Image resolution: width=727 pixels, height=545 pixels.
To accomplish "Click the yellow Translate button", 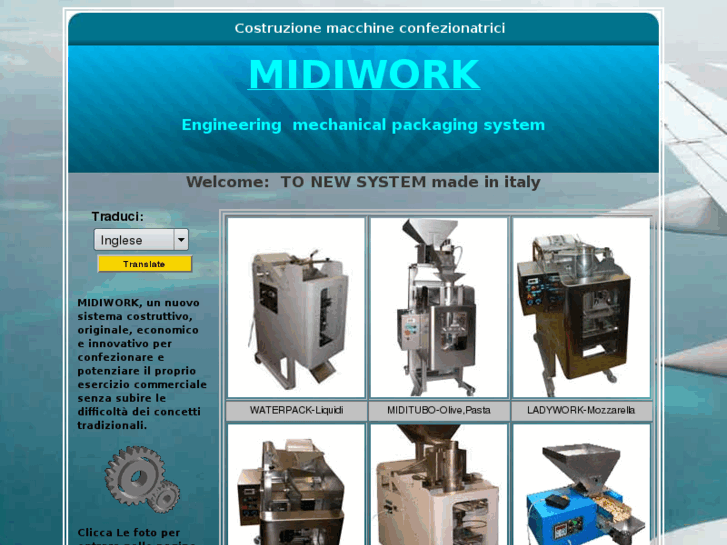I will pyautogui.click(x=144, y=264).
